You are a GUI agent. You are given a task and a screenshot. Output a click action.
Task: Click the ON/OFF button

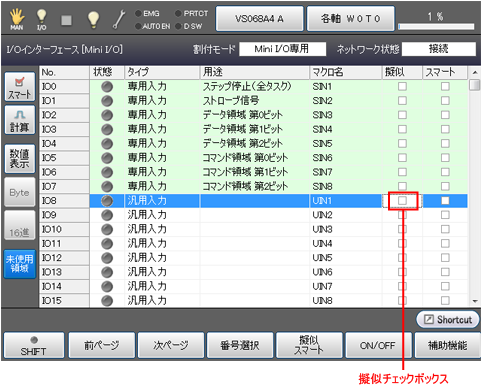pyautogui.click(x=378, y=345)
